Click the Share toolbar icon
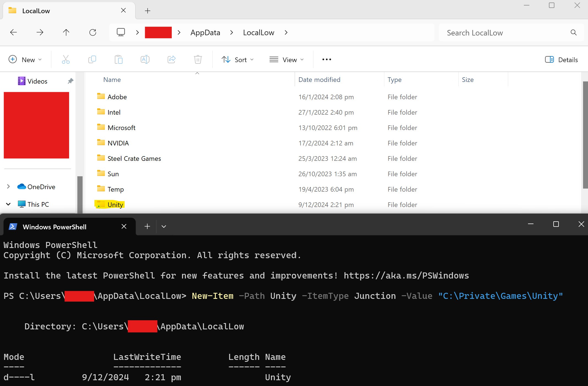Viewport: 588px width, 386px height. coord(171,59)
